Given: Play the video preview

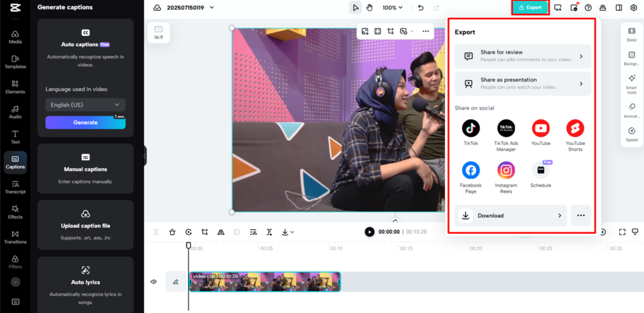Looking at the screenshot, I should coord(369,232).
